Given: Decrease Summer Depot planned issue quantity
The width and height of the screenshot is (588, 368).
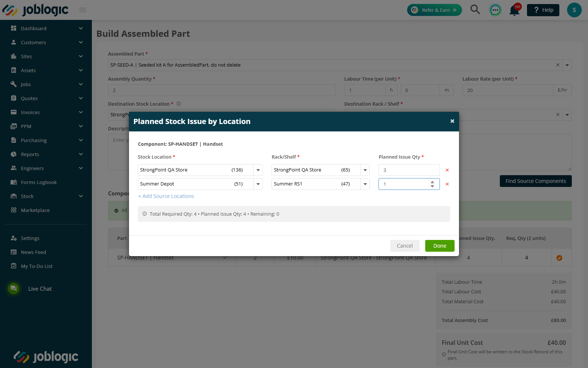Looking at the screenshot, I should click(x=433, y=186).
